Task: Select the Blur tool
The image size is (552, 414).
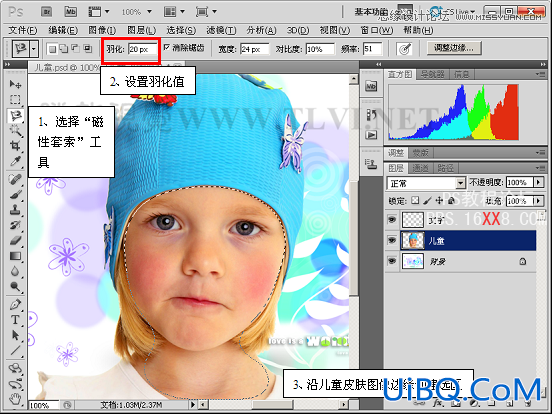Action: tap(15, 271)
